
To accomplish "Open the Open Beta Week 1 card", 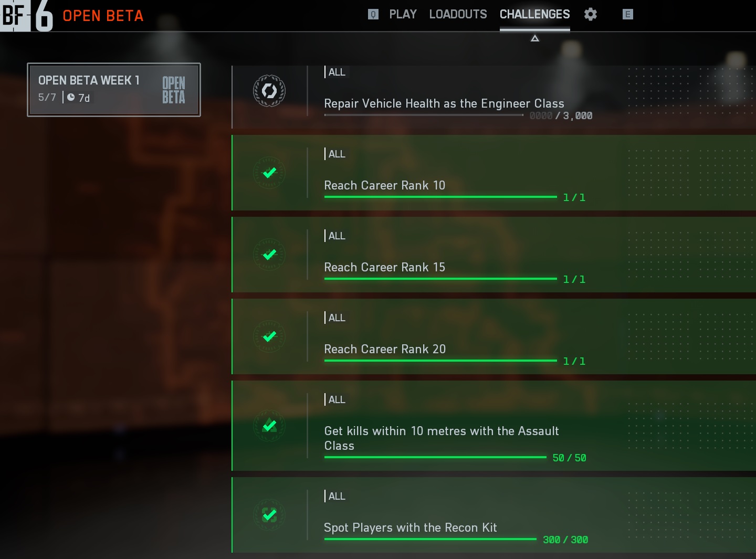I will [x=114, y=90].
